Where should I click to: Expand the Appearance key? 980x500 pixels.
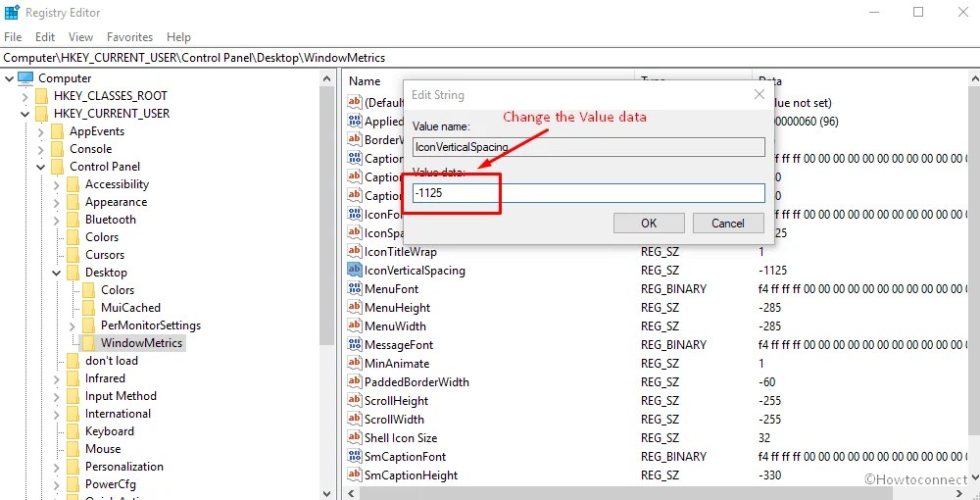point(56,203)
